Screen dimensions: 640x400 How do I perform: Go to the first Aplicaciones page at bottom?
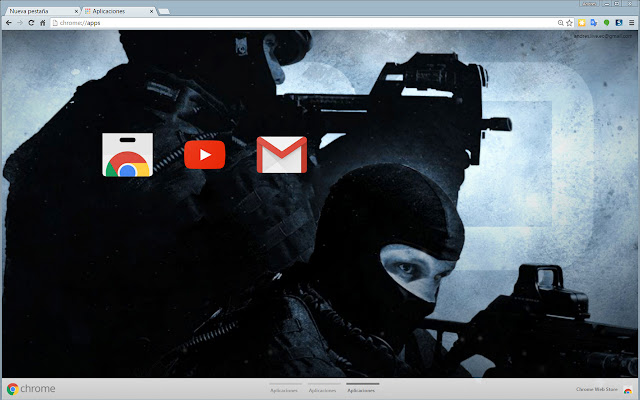[284, 389]
